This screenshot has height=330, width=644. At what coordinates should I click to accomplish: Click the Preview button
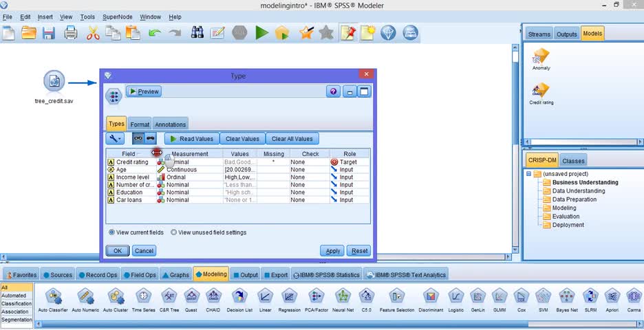tap(144, 91)
